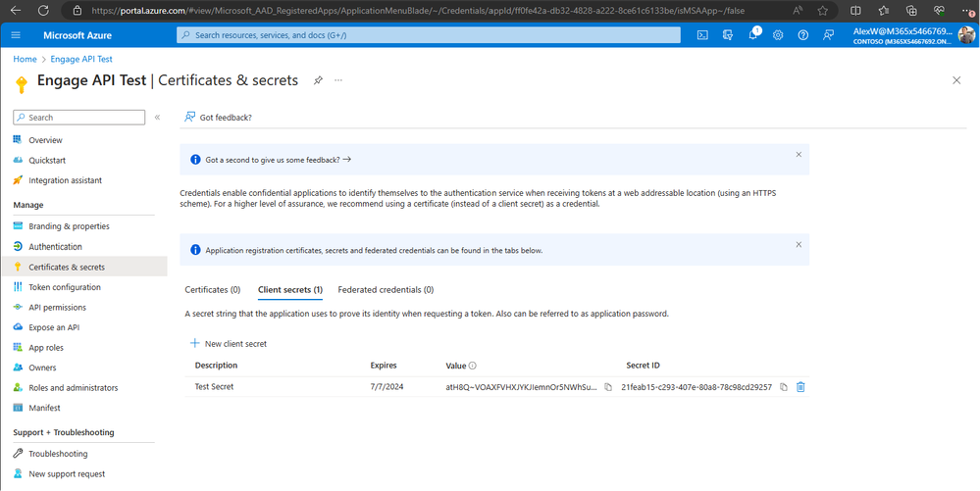The width and height of the screenshot is (980, 491).
Task: Open Branding & properties
Action: click(69, 226)
